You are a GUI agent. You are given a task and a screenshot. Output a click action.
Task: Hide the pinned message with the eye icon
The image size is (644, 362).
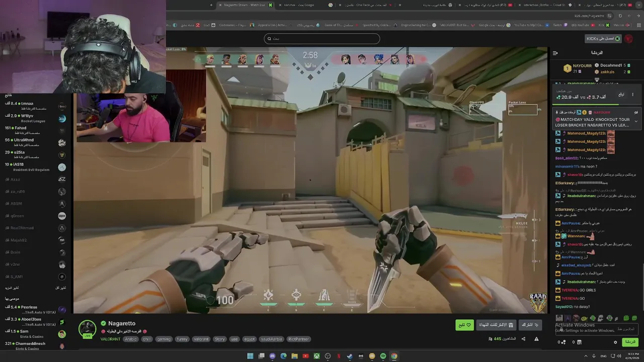click(x=636, y=113)
